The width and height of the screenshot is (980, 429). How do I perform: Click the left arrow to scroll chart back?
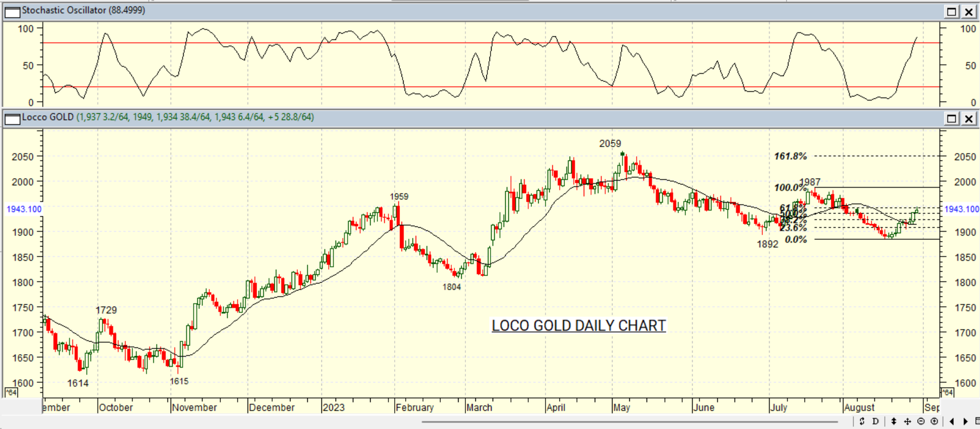point(952,421)
